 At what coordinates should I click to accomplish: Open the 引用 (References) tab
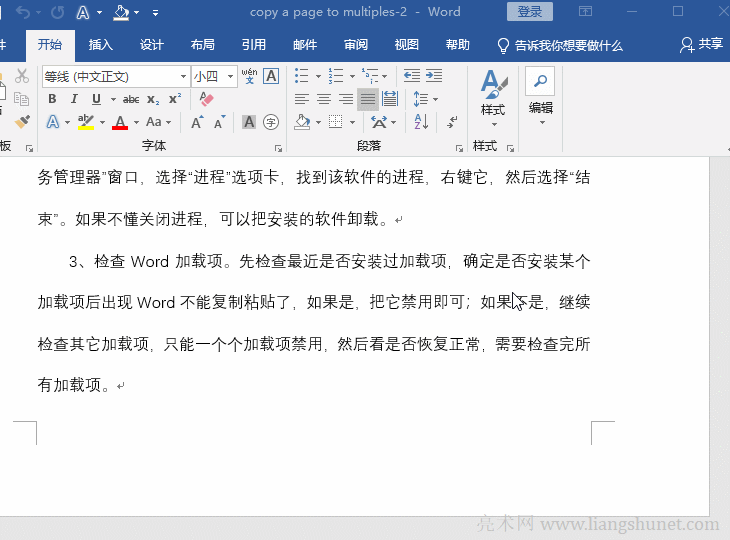tap(254, 45)
